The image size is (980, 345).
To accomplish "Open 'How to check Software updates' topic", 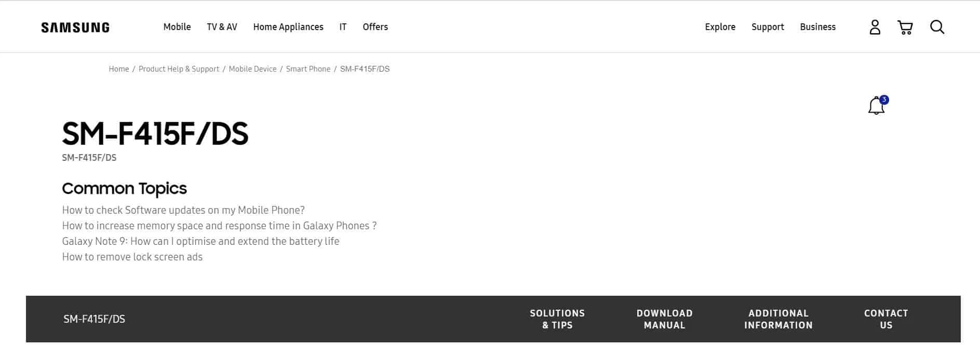I will [x=183, y=210].
